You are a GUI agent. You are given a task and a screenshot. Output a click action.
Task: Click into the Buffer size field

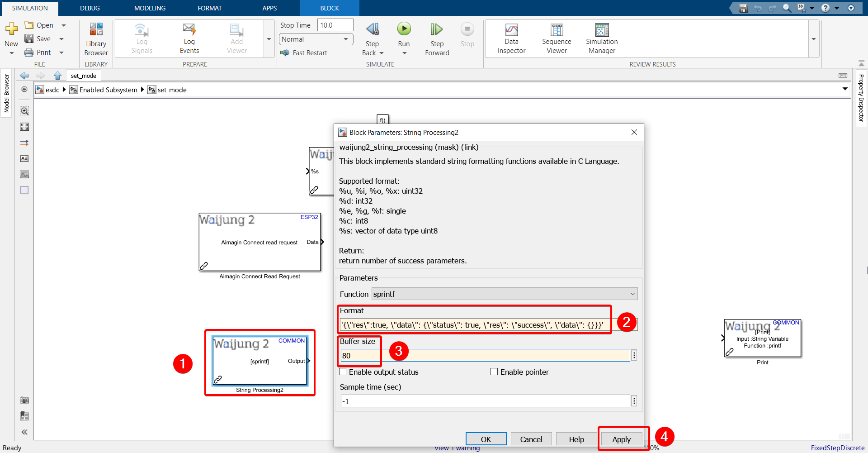pyautogui.click(x=485, y=356)
